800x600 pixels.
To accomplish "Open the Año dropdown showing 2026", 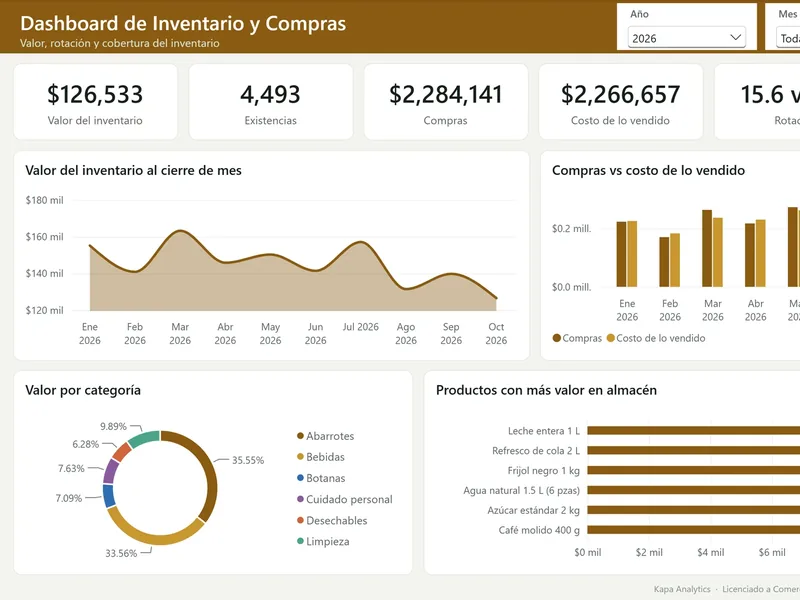I will [686, 38].
